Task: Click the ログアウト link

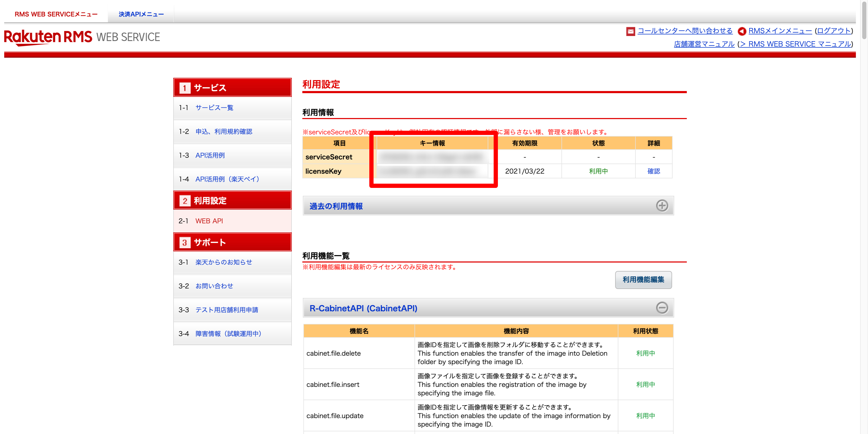Action: [x=834, y=31]
